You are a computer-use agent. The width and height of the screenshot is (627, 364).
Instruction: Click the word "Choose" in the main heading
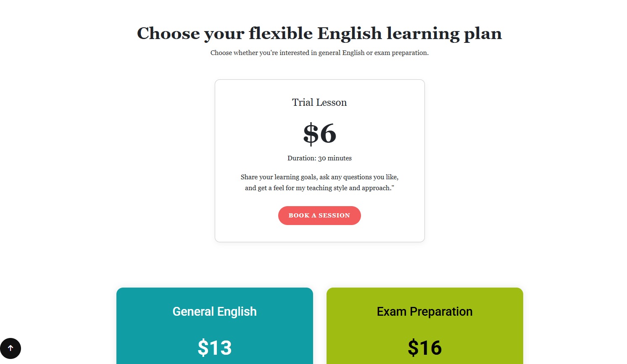click(x=168, y=34)
